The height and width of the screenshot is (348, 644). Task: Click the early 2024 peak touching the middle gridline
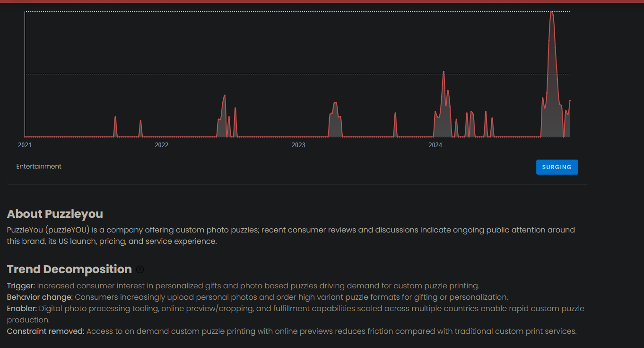[444, 72]
